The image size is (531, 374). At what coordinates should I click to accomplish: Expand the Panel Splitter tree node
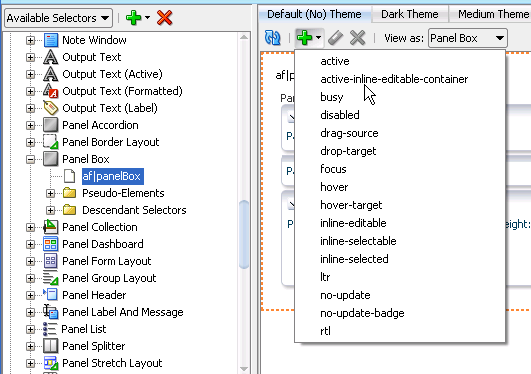tap(30, 346)
